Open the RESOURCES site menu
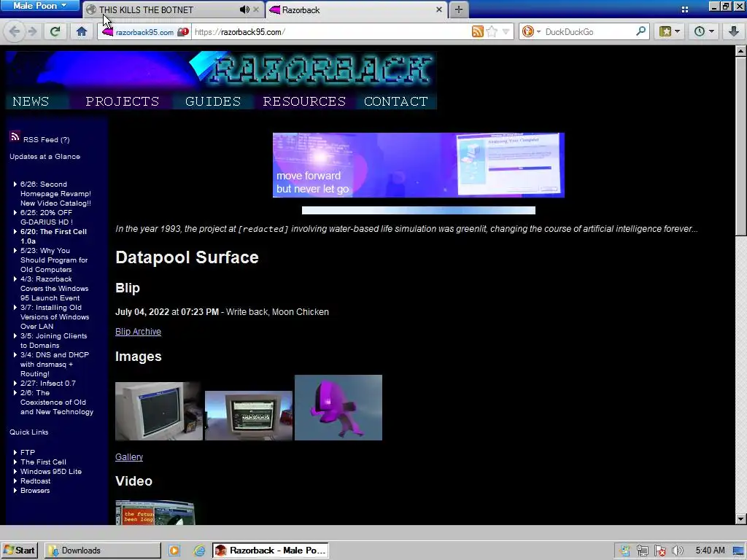 [x=304, y=101]
